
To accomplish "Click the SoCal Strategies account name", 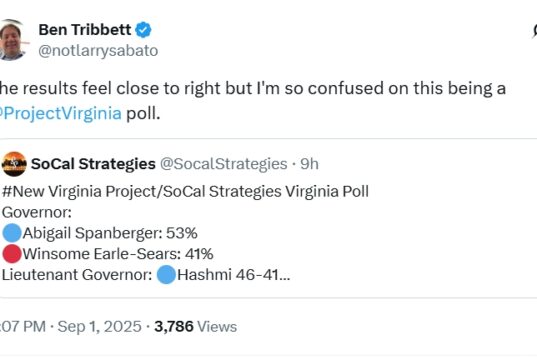I will tap(93, 164).
